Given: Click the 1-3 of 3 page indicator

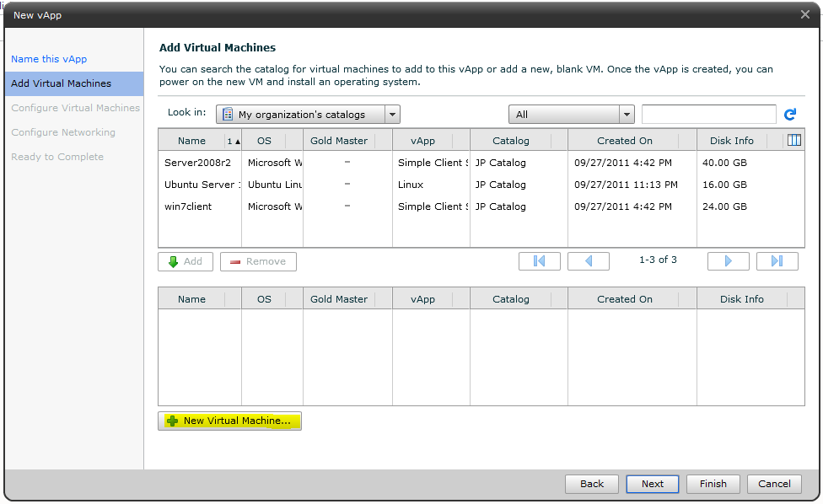Looking at the screenshot, I should point(659,260).
